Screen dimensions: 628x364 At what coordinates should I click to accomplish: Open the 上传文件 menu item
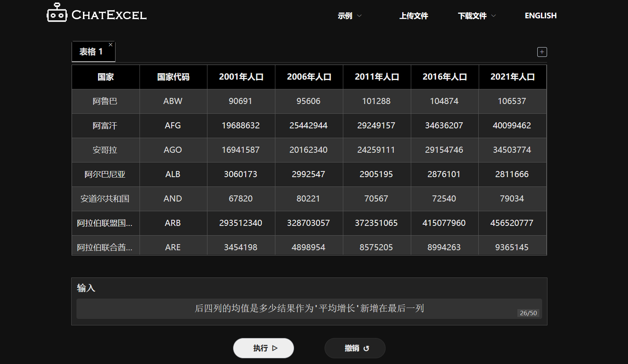tap(414, 16)
